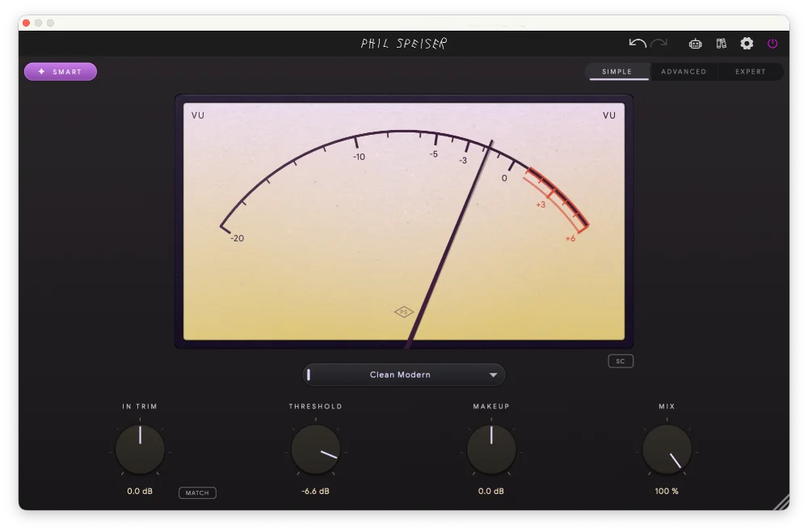Switch to the SIMPLE tab
The image size is (808, 532).
[x=617, y=72]
